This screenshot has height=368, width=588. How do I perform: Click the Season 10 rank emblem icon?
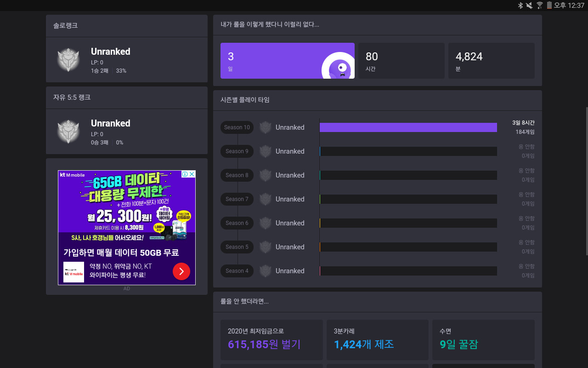(x=266, y=127)
